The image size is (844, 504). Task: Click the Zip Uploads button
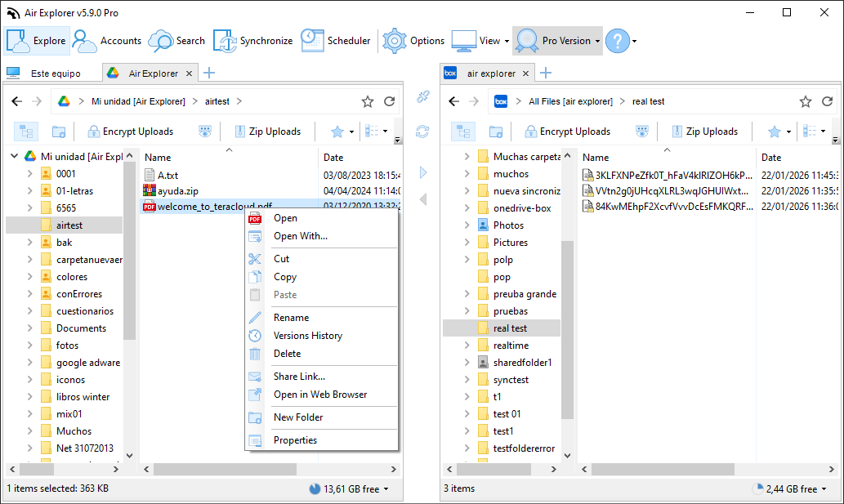tap(270, 131)
